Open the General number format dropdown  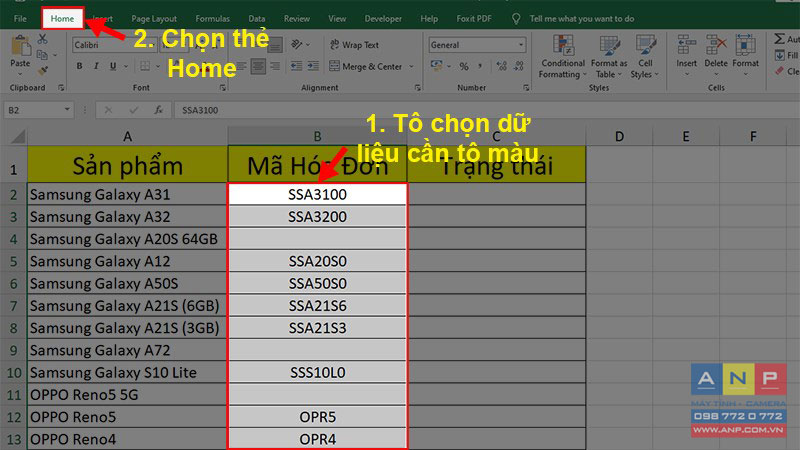point(477,45)
